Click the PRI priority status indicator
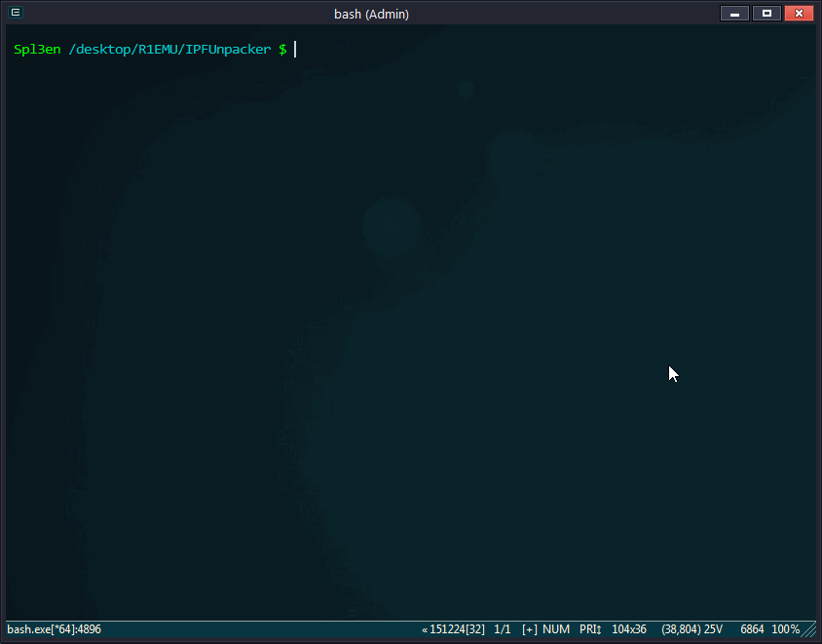The width and height of the screenshot is (822, 644). point(590,629)
